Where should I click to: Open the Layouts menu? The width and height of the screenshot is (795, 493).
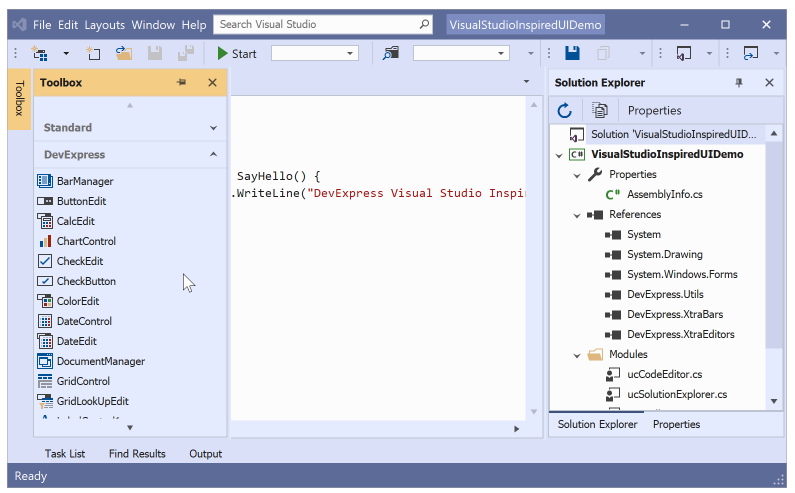(x=105, y=25)
